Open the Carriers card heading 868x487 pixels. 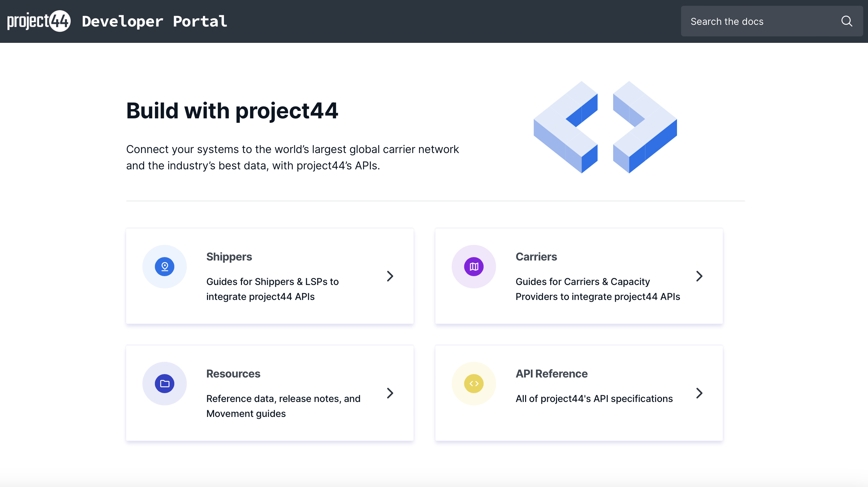536,257
